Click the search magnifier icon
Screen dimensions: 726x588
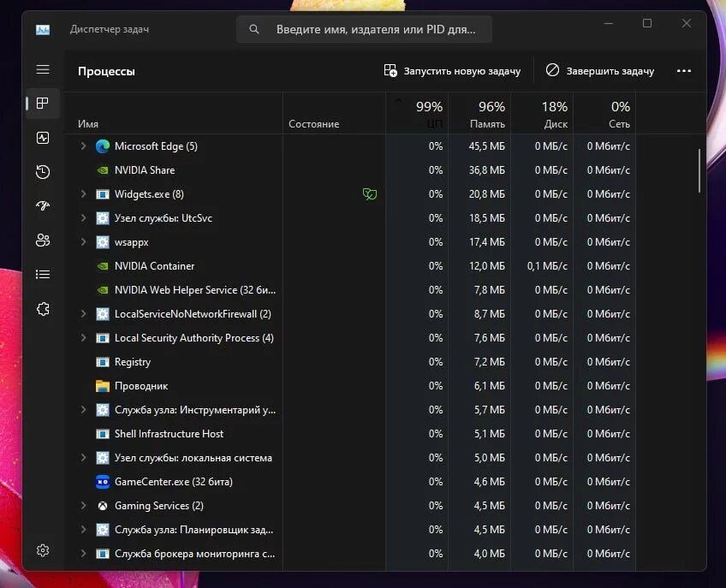tap(253, 29)
